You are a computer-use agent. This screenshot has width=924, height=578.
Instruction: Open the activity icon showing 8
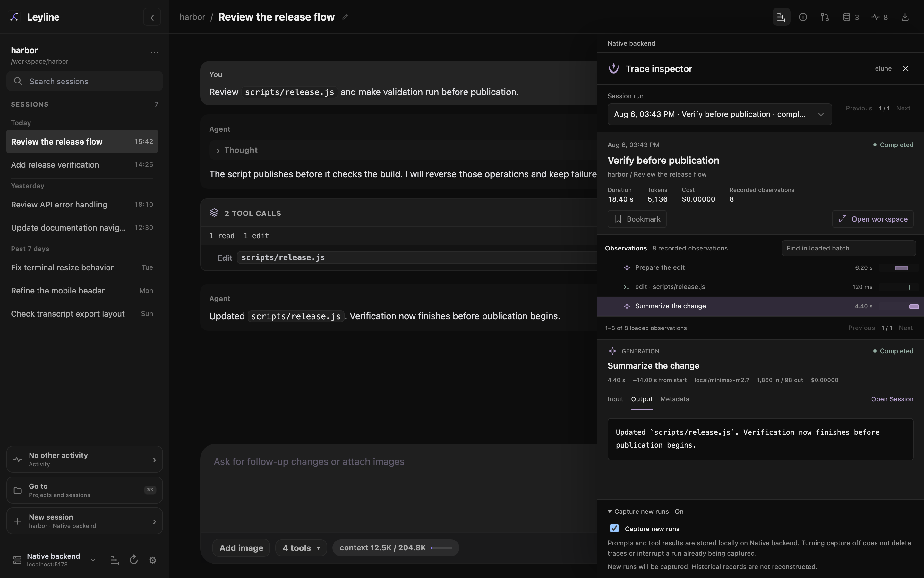(879, 17)
